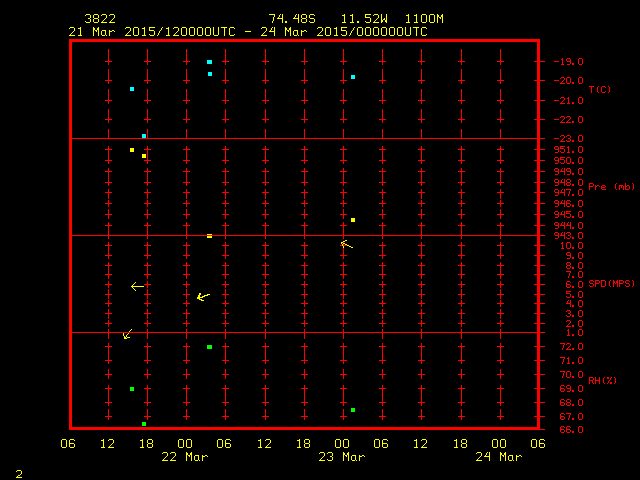Click the 24 Mar date label
The height and width of the screenshot is (480, 640).
499,457
